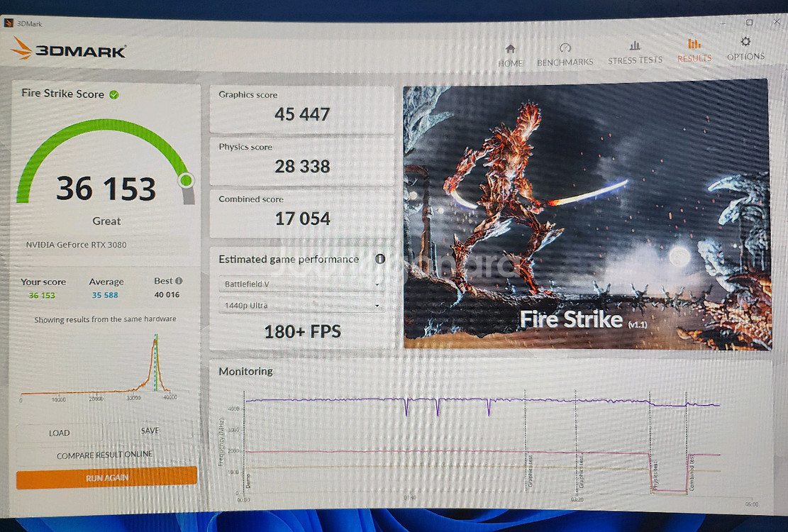Viewport: 788px width, 532px height.
Task: Click the 180+ FPS estimate
Action: (x=303, y=331)
